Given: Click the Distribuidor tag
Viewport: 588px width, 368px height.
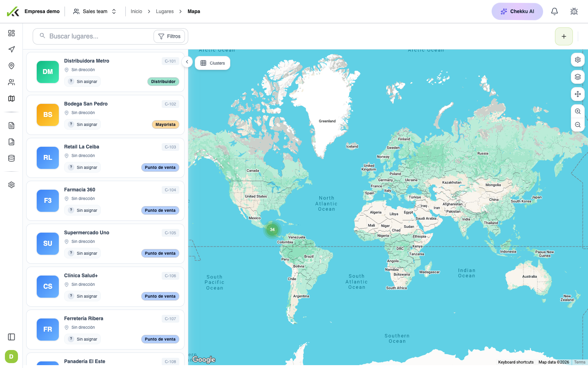Looking at the screenshot, I should (x=163, y=81).
